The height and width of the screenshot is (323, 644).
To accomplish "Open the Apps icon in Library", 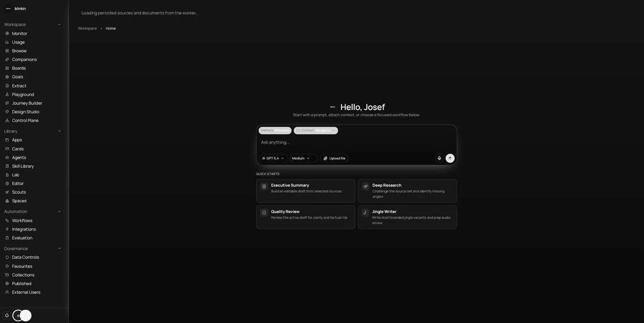I will click(x=7, y=140).
